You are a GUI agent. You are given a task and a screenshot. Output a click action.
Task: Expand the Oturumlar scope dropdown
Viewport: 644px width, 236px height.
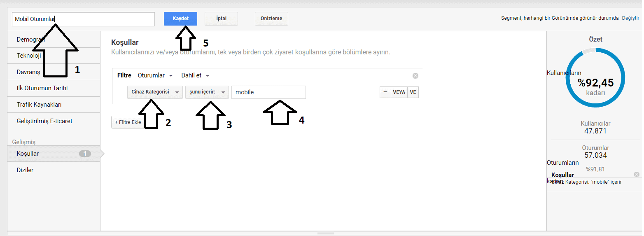[155, 75]
